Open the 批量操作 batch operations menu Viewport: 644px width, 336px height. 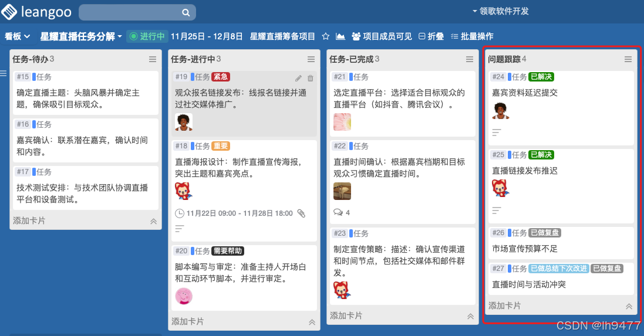point(473,36)
